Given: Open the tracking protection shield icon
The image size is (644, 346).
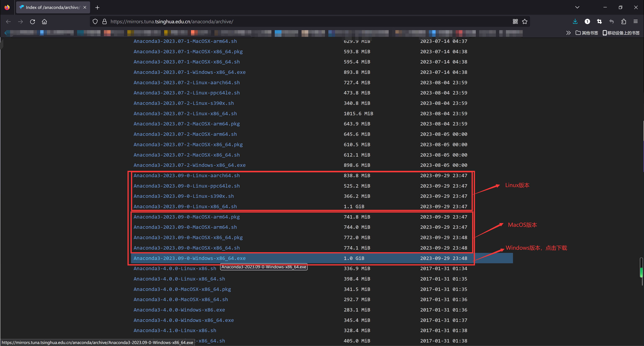Looking at the screenshot, I should pyautogui.click(x=95, y=22).
